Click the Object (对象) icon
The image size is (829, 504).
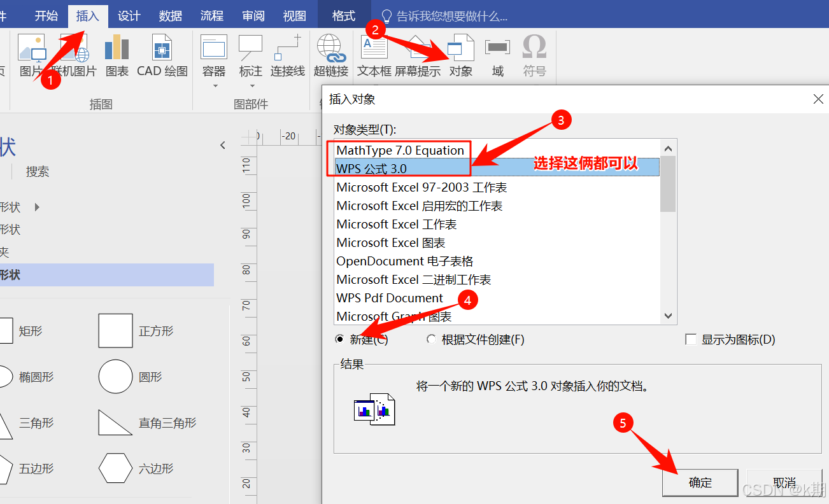pyautogui.click(x=461, y=48)
